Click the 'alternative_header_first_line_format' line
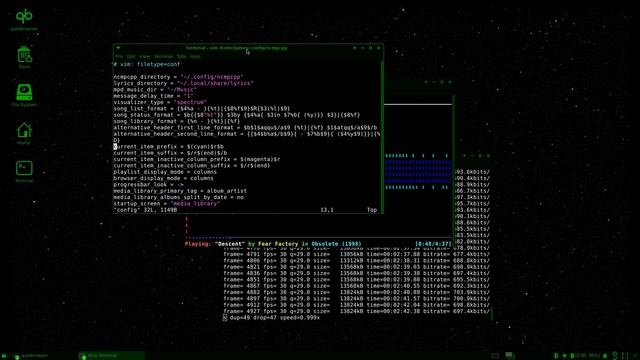The height and width of the screenshot is (360, 640). coord(245,127)
